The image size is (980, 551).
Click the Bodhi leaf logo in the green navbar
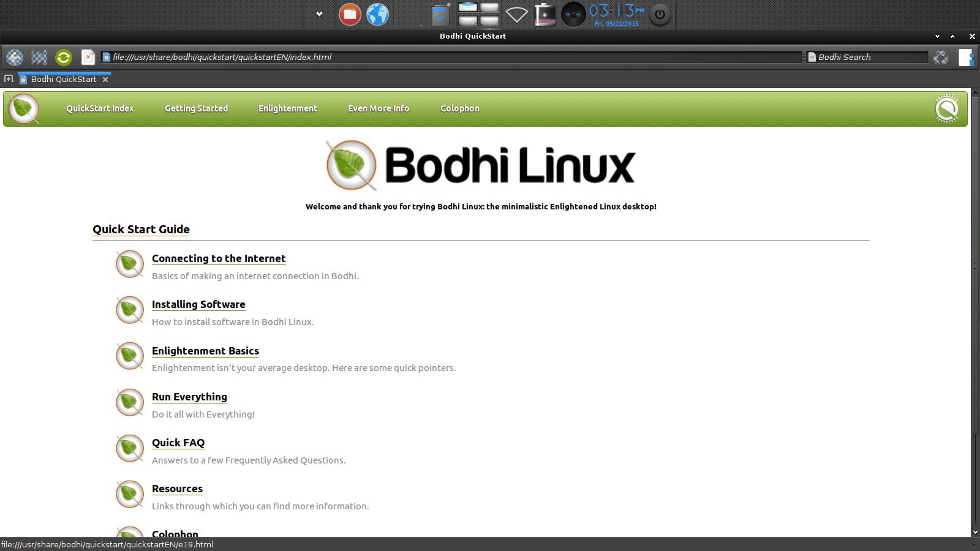(24, 109)
